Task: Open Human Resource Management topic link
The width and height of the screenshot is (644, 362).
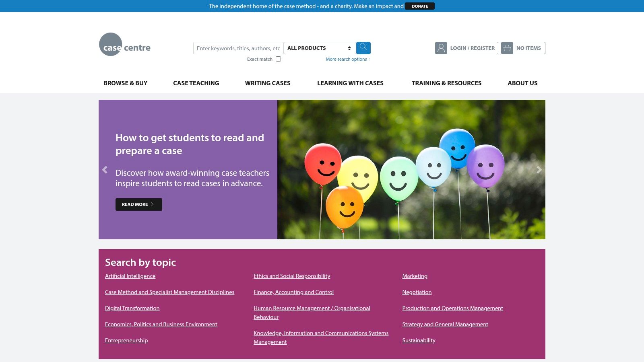Action: click(312, 313)
